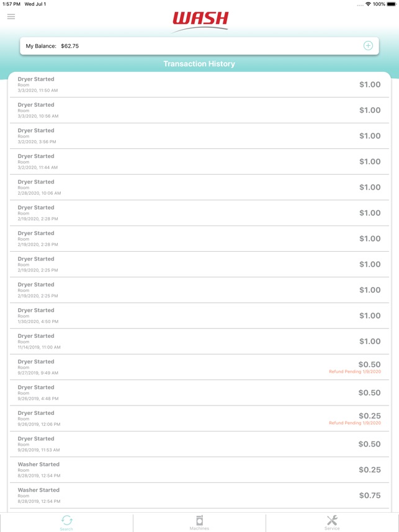This screenshot has height=532, width=399.
Task: Tap the Transaction History heading
Action: (x=199, y=64)
